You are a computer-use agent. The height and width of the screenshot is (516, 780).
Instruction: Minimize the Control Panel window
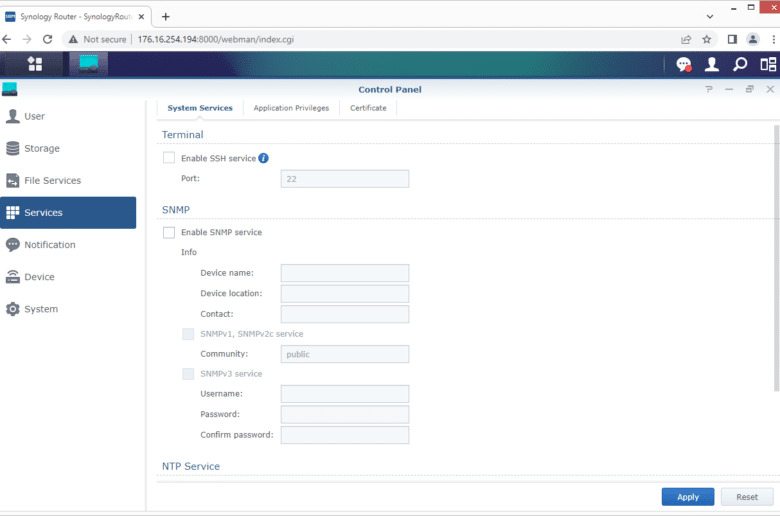729,89
